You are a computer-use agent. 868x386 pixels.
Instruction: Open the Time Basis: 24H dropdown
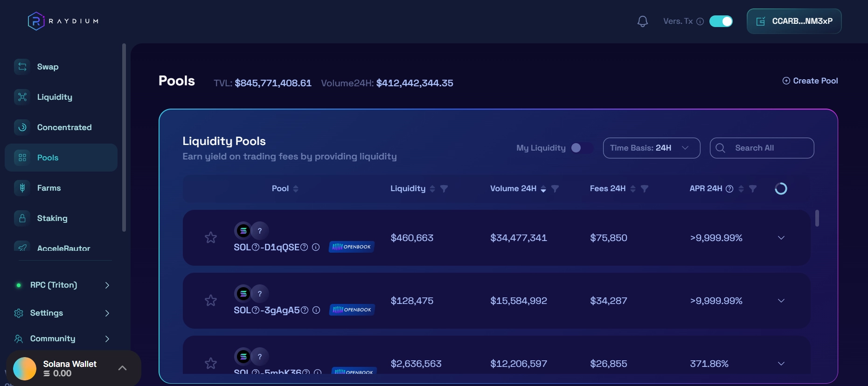coord(652,148)
